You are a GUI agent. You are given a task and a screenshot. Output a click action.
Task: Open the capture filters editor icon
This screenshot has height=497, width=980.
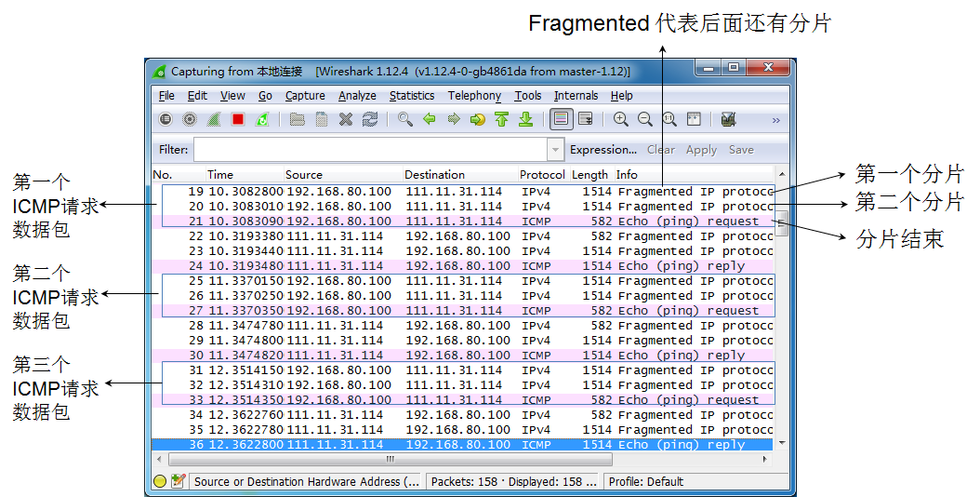728,119
